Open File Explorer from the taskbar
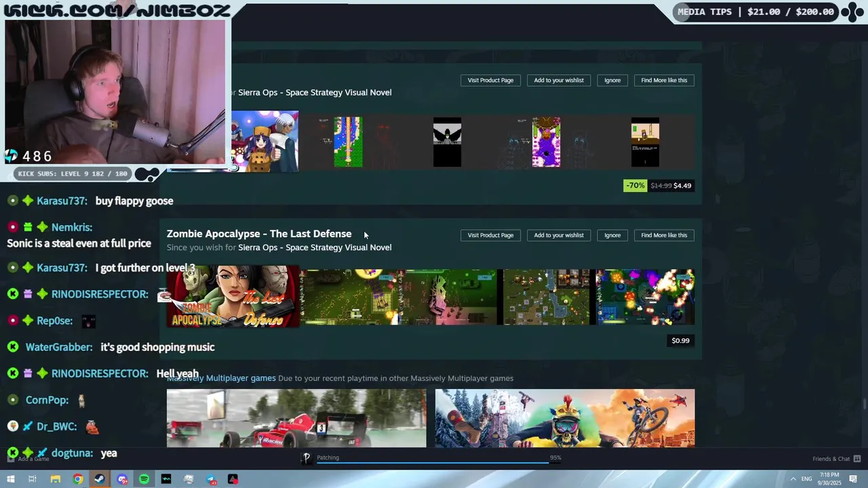 pos(55,479)
